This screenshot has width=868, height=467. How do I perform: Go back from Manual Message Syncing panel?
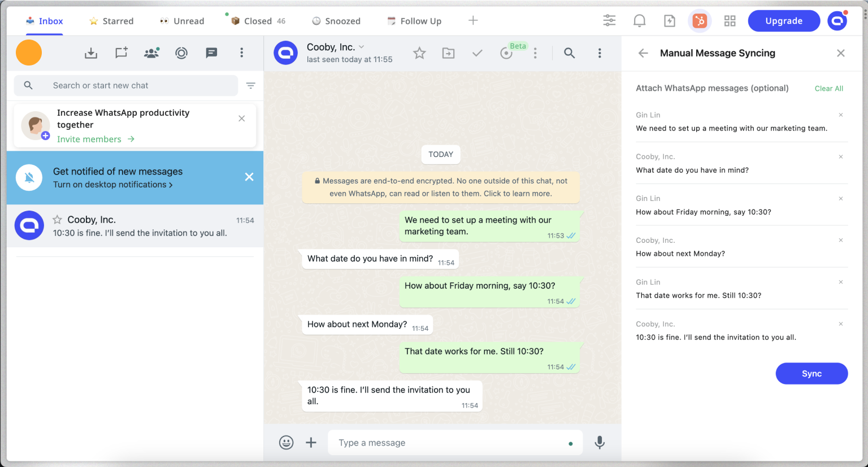click(x=643, y=53)
